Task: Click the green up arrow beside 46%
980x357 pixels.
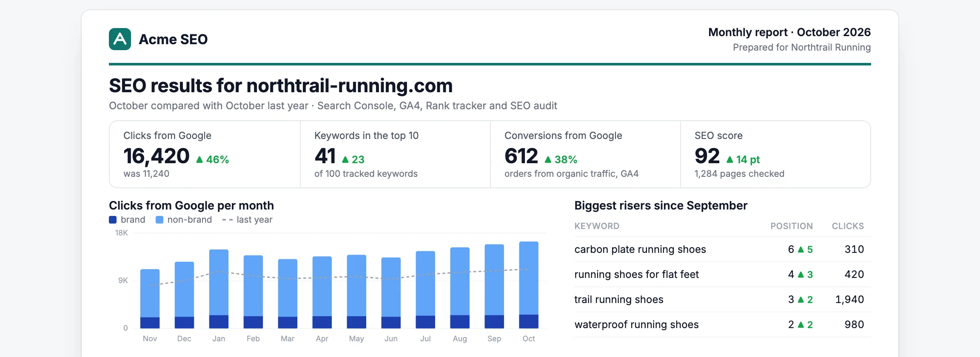Action: tap(199, 160)
